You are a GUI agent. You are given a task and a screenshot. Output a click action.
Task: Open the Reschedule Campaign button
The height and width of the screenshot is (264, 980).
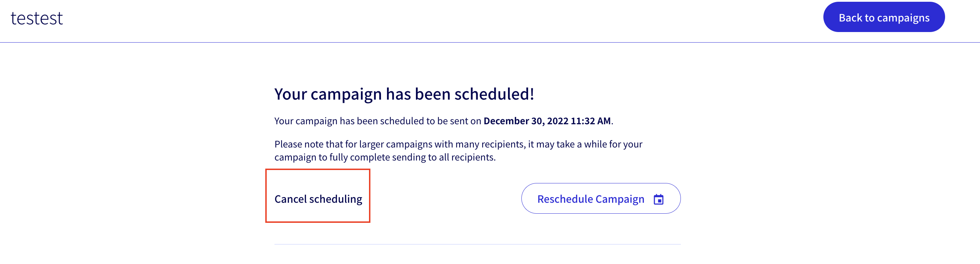pos(600,199)
